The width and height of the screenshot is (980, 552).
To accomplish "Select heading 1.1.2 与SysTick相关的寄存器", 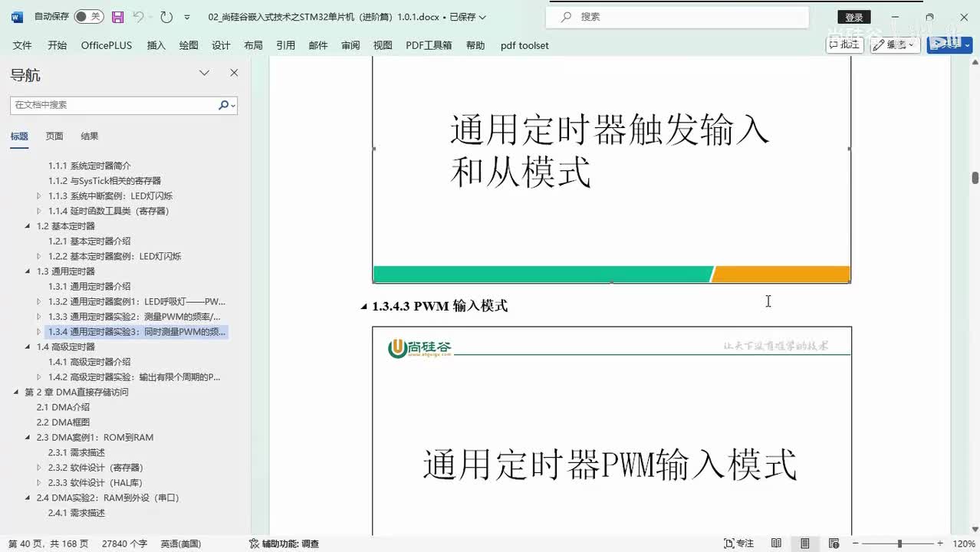I will pyautogui.click(x=104, y=181).
